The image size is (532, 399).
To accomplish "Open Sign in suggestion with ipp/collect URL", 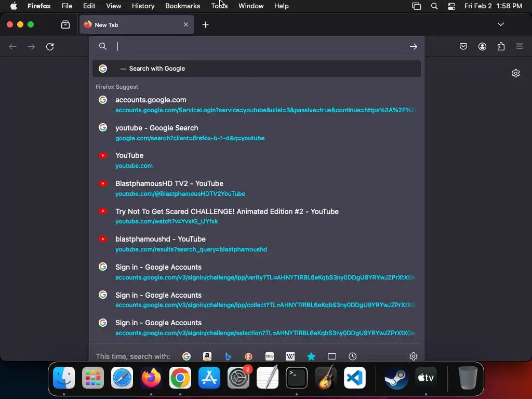I will coord(257,300).
